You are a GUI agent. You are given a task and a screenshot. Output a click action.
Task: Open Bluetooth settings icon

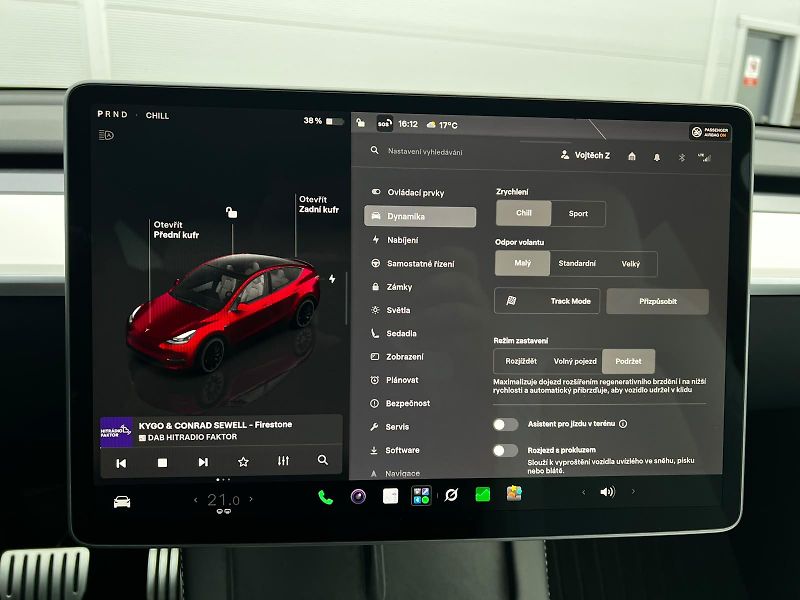point(682,158)
